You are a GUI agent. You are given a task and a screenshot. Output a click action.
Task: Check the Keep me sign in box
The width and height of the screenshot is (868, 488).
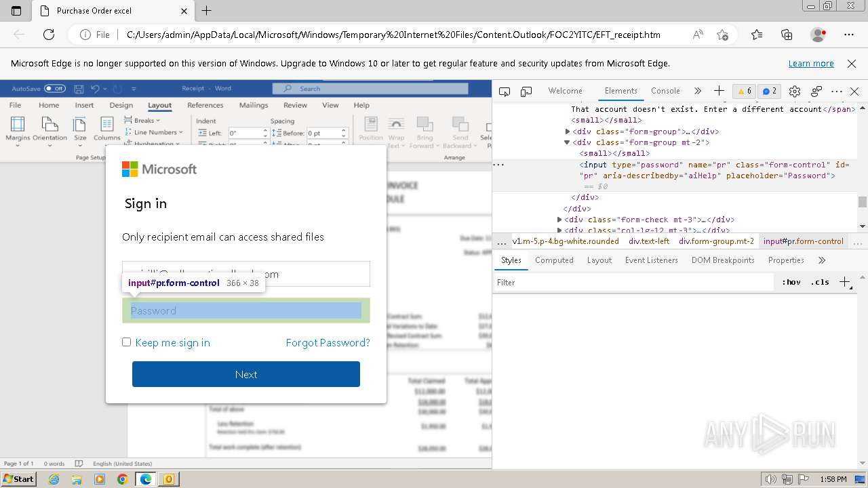pos(126,342)
